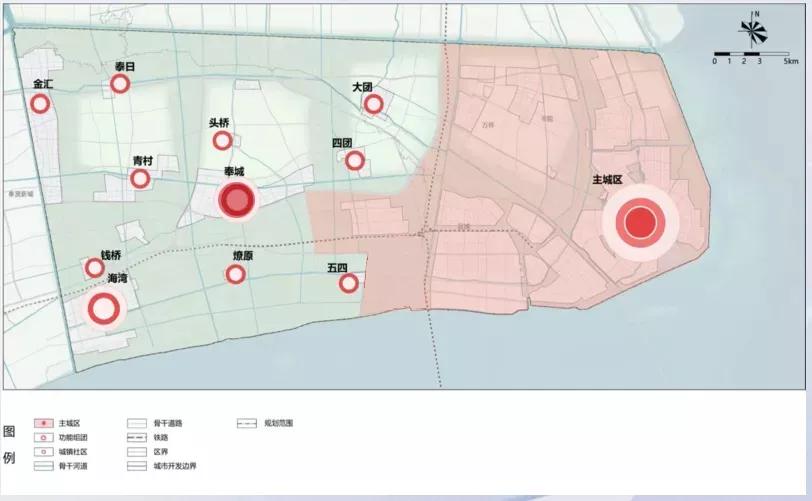Select the large ring marker under 海湾
The image size is (812, 501).
[x=104, y=309]
